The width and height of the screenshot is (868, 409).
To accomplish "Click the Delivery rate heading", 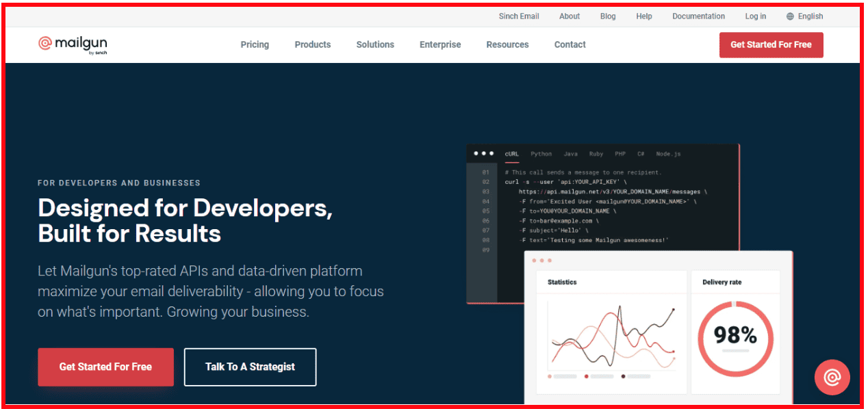I will (x=722, y=282).
